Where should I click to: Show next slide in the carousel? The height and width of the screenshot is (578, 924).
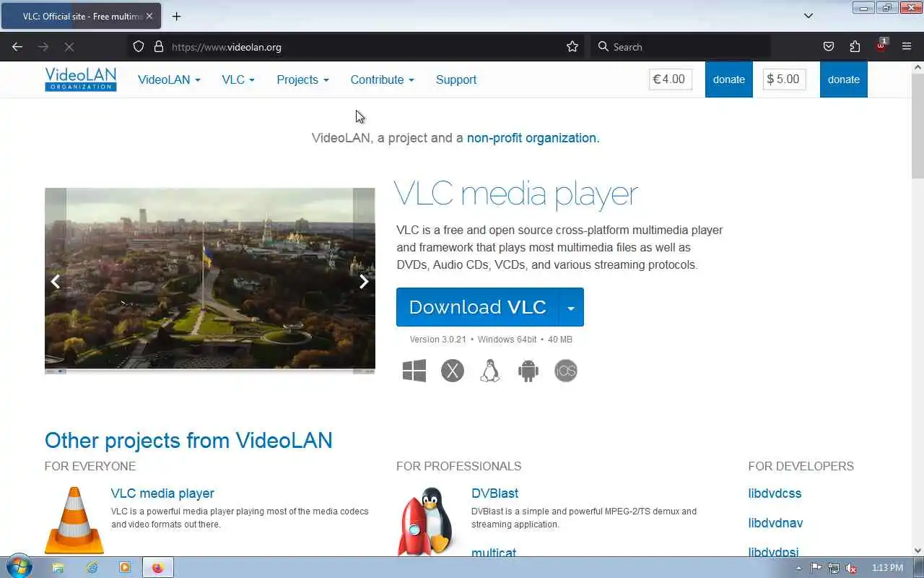coord(364,282)
